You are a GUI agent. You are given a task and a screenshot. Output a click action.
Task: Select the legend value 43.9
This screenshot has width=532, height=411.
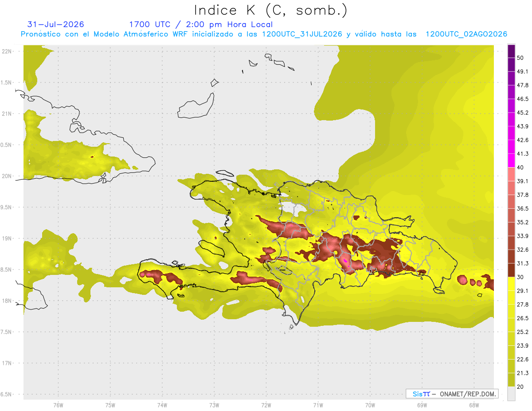point(523,126)
